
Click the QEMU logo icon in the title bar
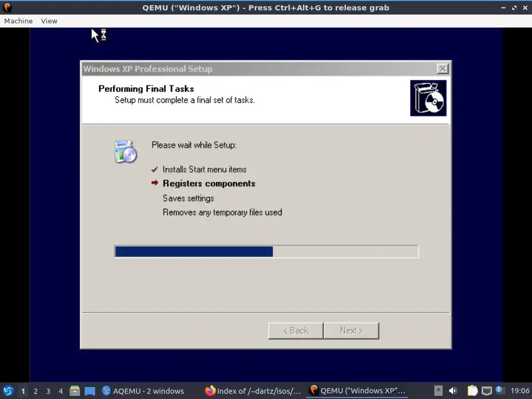pos(7,7)
